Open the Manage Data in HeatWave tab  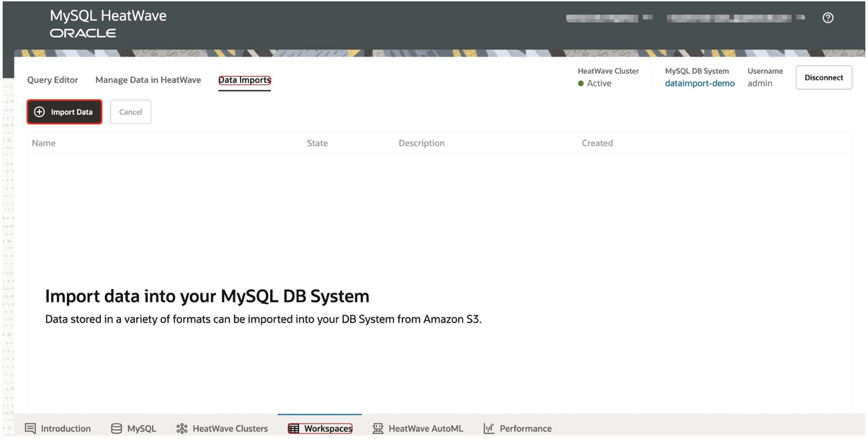coord(148,80)
